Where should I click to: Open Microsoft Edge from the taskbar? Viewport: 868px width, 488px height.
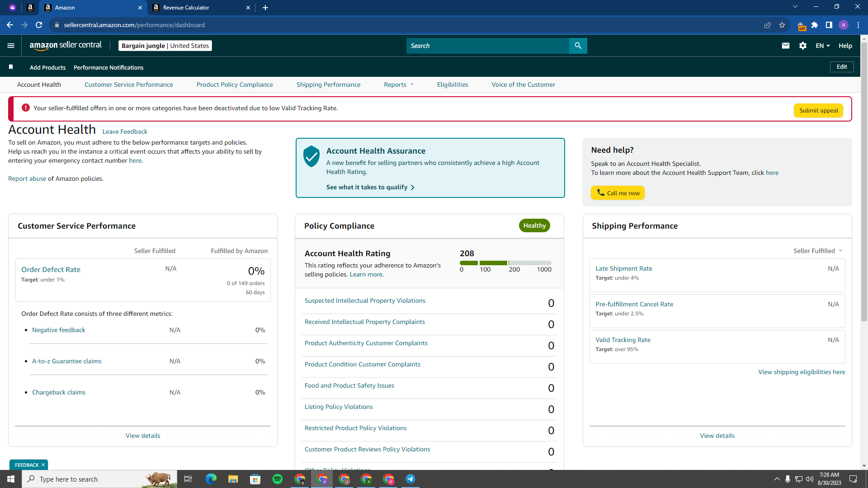pos(211,479)
